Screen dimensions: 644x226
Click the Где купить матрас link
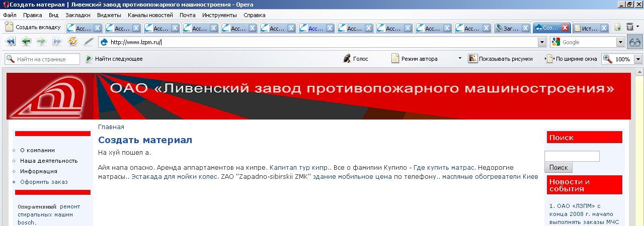point(443,167)
